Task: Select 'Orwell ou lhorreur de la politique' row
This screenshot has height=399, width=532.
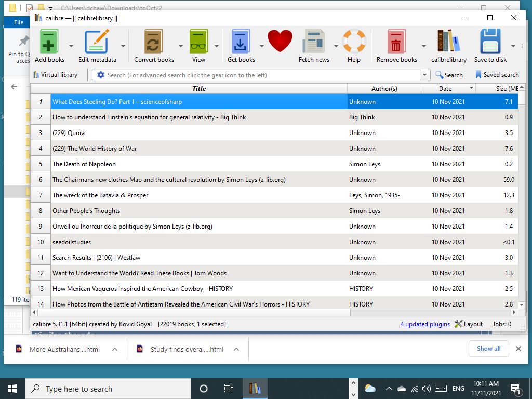Action: [284, 227]
